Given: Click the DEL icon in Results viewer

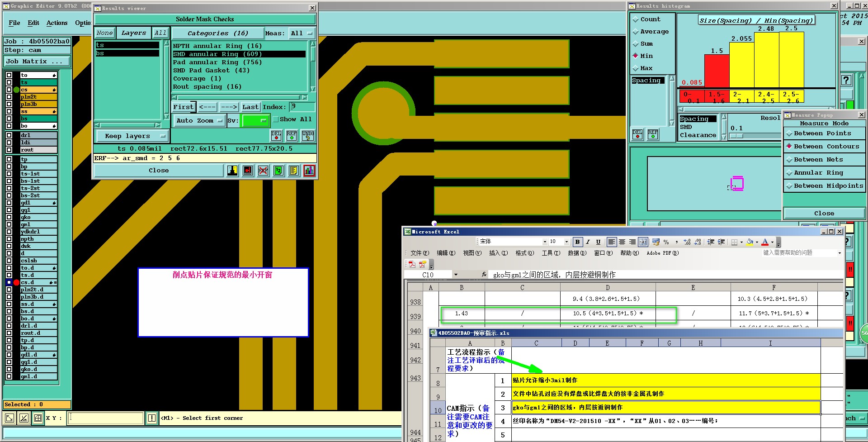Looking at the screenshot, I should tap(276, 135).
